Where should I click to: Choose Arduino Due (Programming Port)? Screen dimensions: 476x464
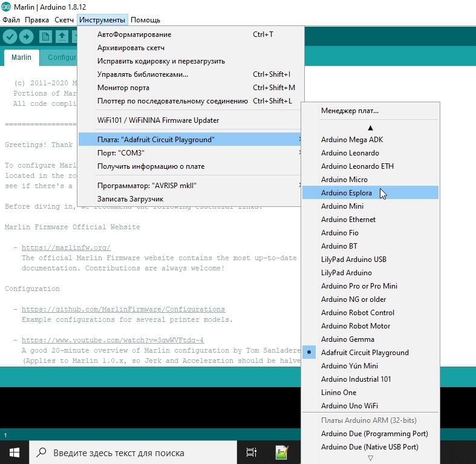point(370,434)
